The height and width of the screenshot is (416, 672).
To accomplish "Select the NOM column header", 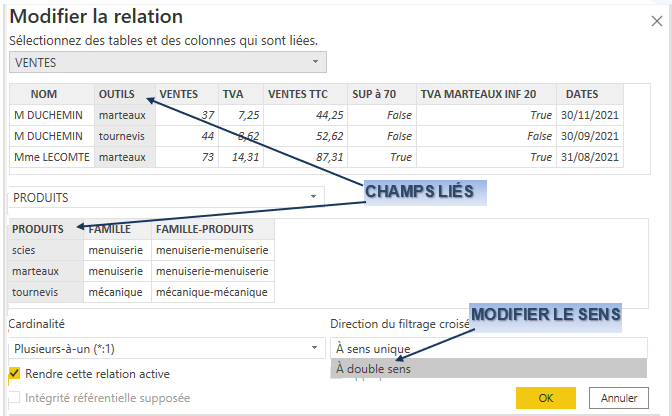I will pyautogui.click(x=44, y=93).
